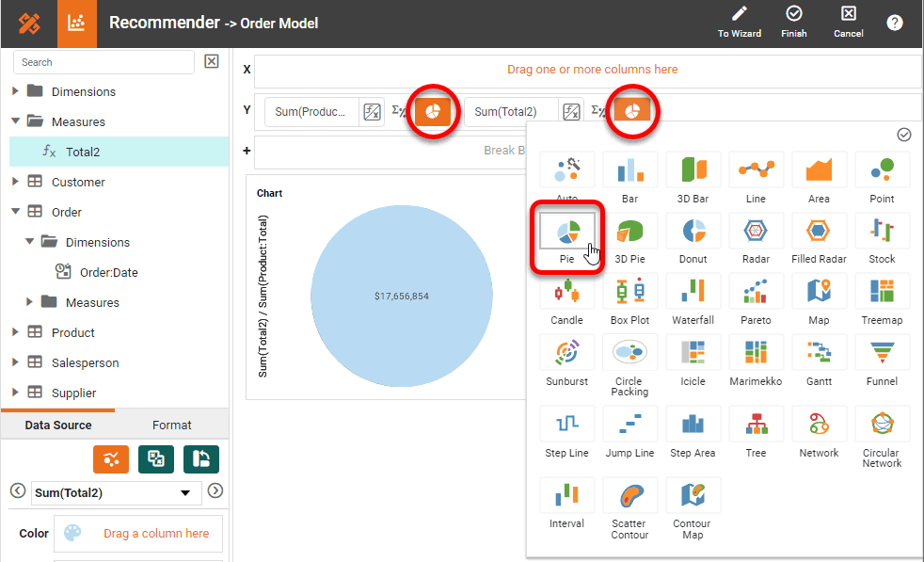Open the Sum(Total2) dropdown list
This screenshot has width=924, height=562.
click(187, 492)
